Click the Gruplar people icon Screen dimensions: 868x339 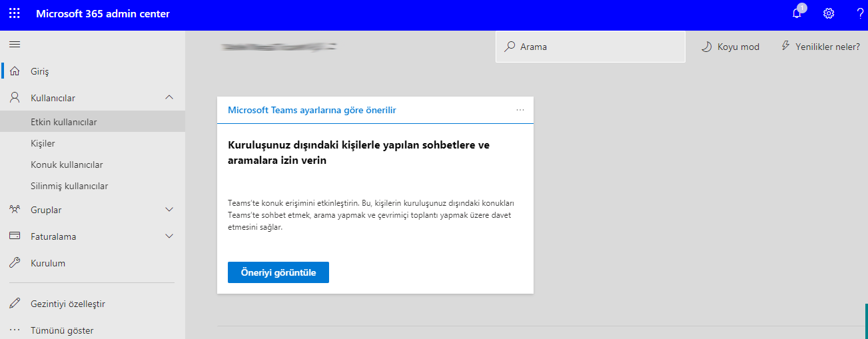click(15, 210)
